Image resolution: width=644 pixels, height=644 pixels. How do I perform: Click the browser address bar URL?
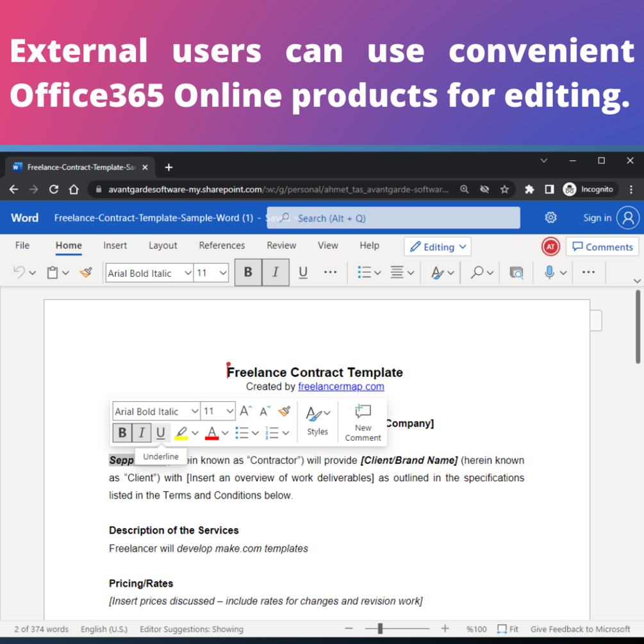[279, 189]
